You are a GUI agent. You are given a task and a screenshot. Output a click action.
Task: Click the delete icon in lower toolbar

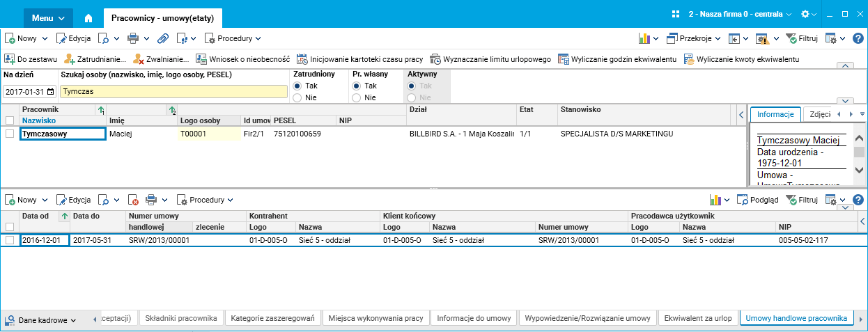click(x=133, y=200)
